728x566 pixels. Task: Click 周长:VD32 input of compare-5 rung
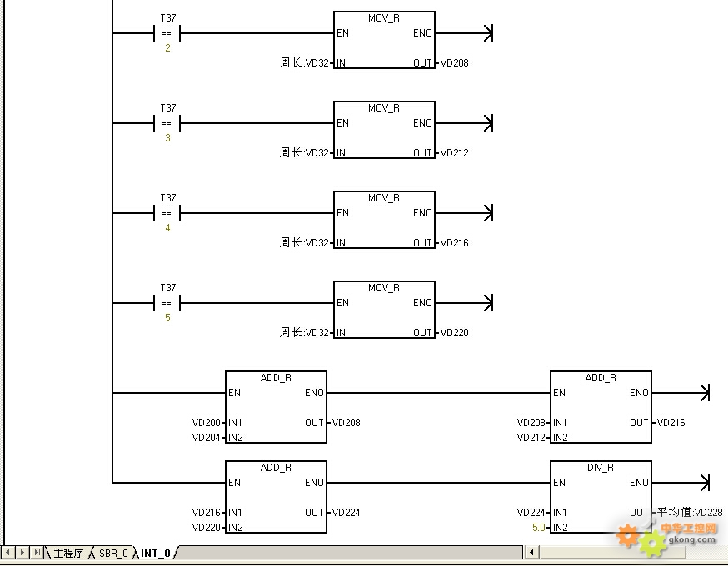coord(304,333)
